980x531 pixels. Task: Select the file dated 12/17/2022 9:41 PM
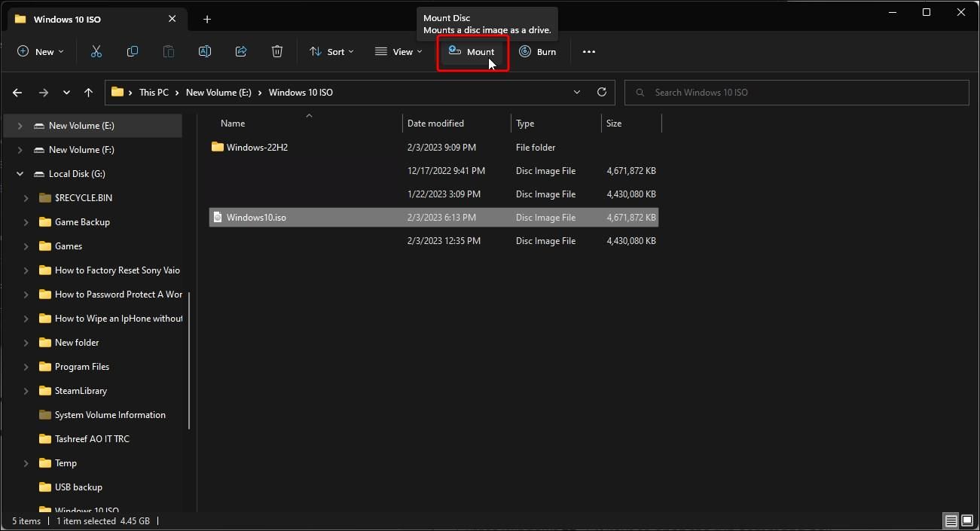[x=434, y=170]
